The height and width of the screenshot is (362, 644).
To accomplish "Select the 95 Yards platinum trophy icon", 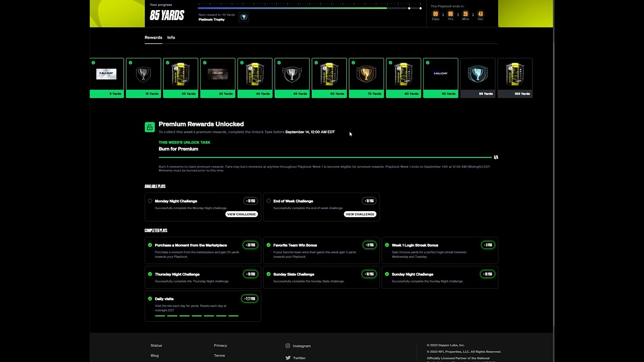I will coord(478,74).
